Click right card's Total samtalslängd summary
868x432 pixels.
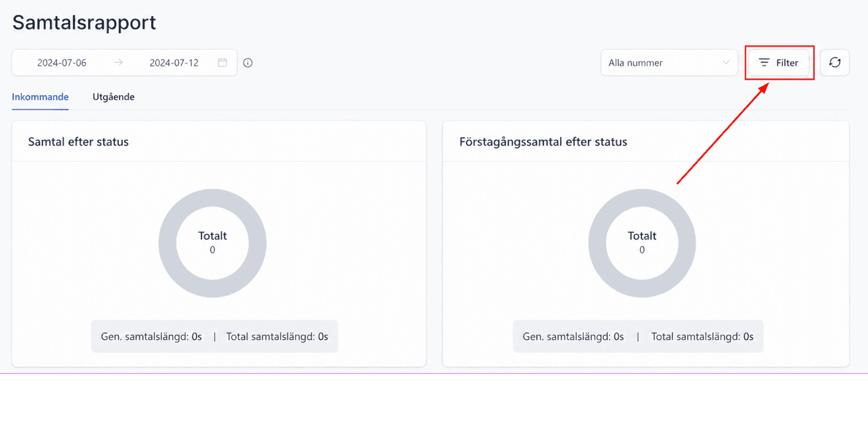tap(702, 337)
